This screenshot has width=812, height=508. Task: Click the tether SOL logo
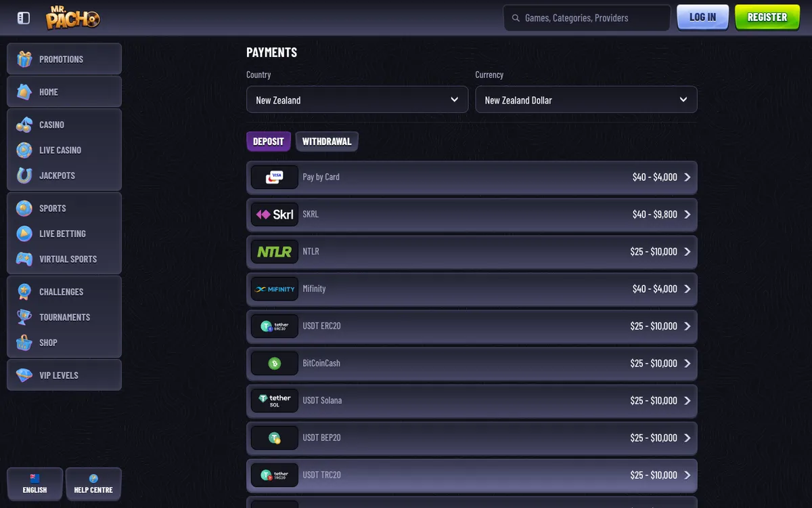pyautogui.click(x=274, y=400)
